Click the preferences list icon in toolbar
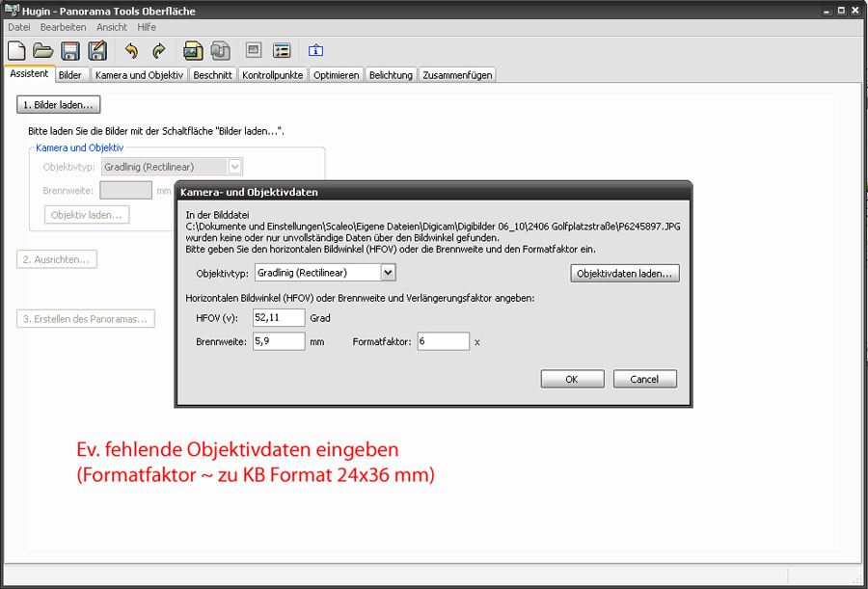868x589 pixels. (x=282, y=51)
